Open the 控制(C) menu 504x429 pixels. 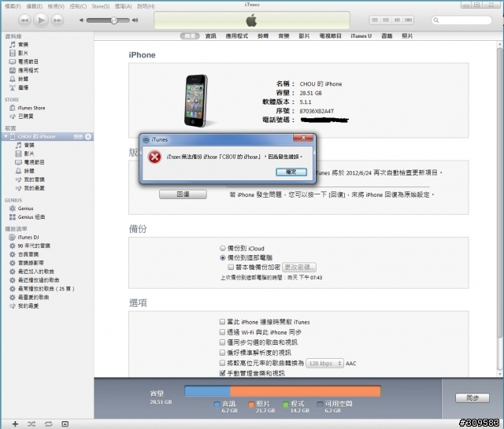tap(78, 6)
